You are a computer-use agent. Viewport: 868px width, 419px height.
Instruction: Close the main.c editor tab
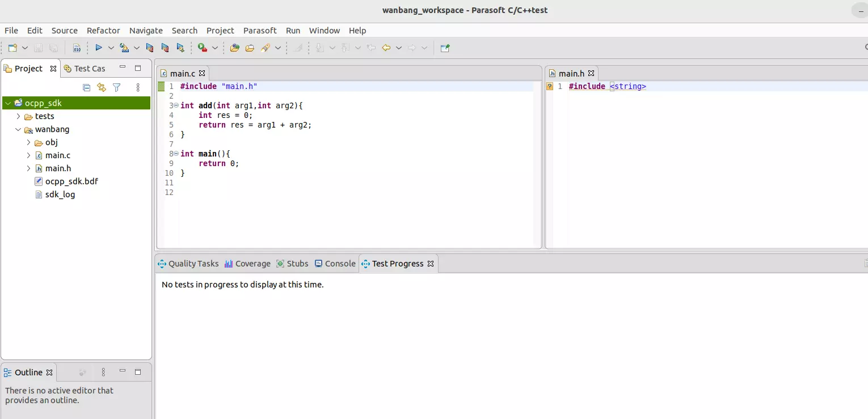[x=202, y=73]
